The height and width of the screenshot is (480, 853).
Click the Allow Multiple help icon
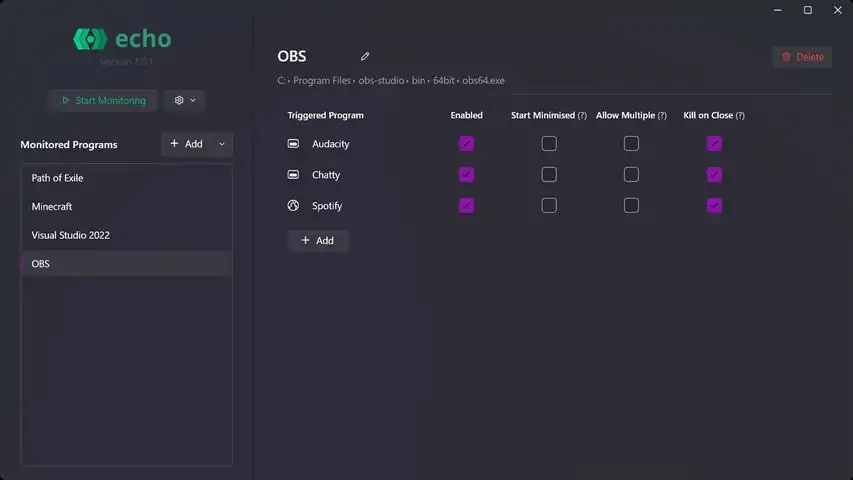662,115
